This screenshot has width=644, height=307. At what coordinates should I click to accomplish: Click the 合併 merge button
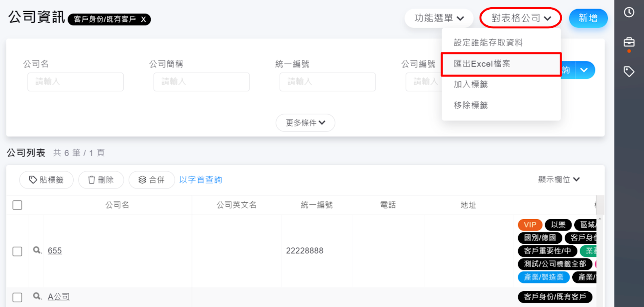151,180
